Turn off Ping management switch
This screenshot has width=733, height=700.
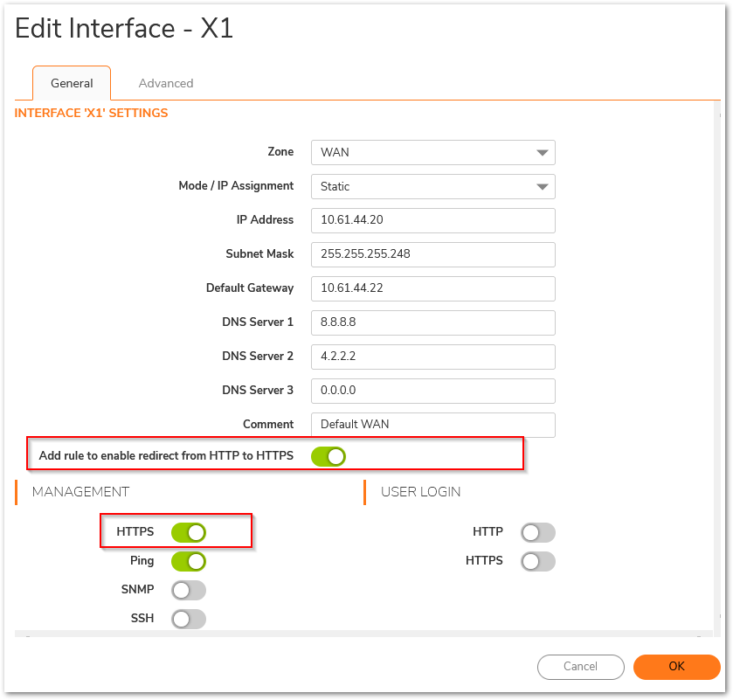tap(189, 562)
